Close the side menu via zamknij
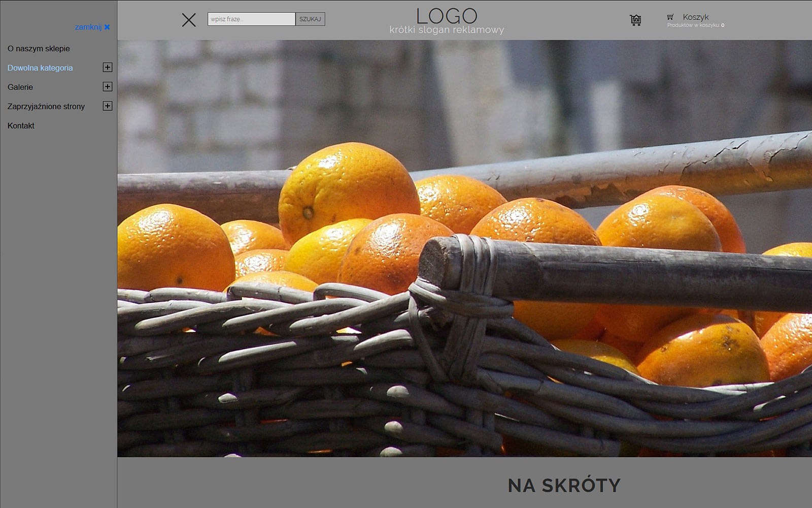 point(92,27)
